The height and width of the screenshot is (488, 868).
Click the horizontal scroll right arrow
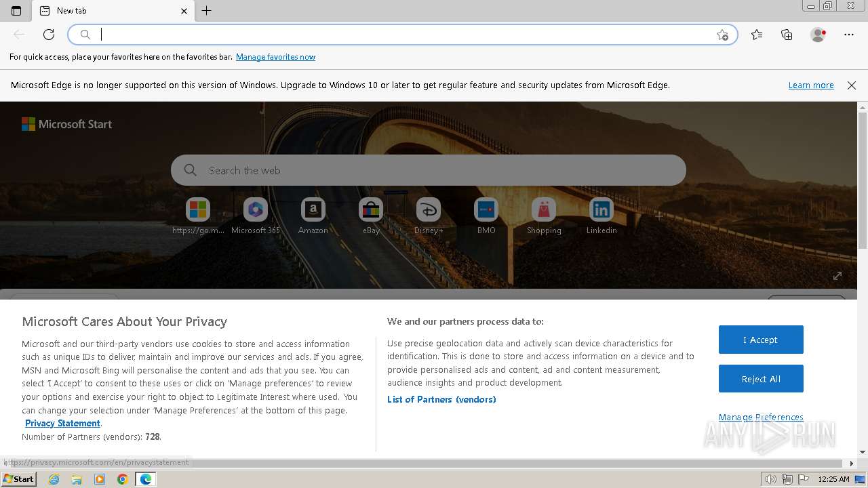[x=852, y=464]
